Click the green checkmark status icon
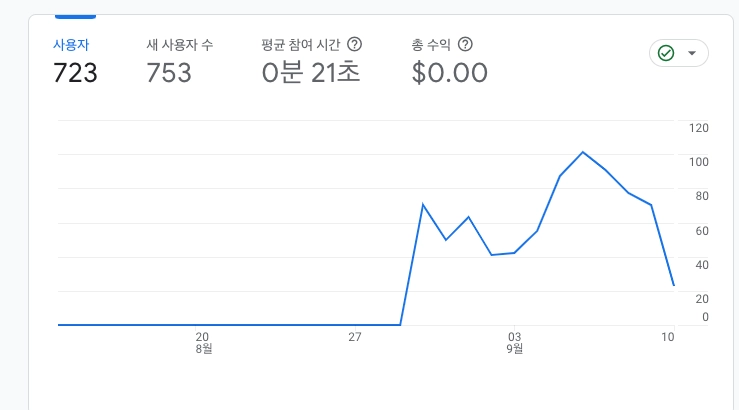Viewport: 739px width, 410px height. coord(666,53)
